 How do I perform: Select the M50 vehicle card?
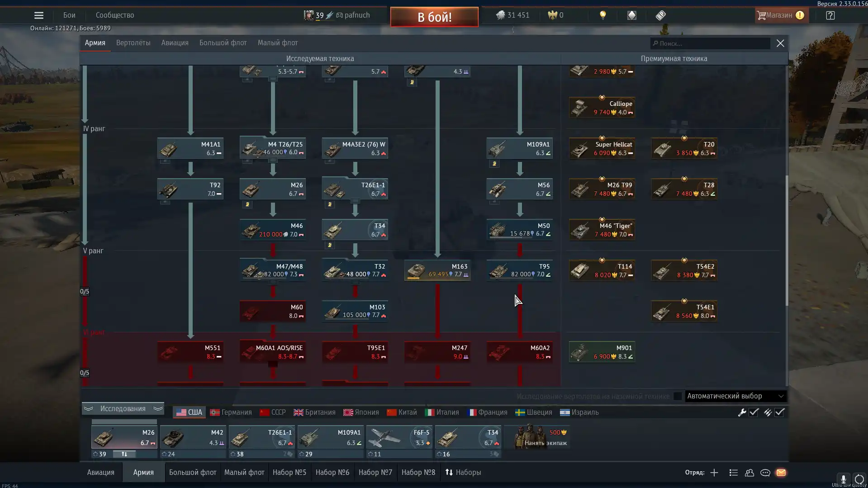point(520,230)
